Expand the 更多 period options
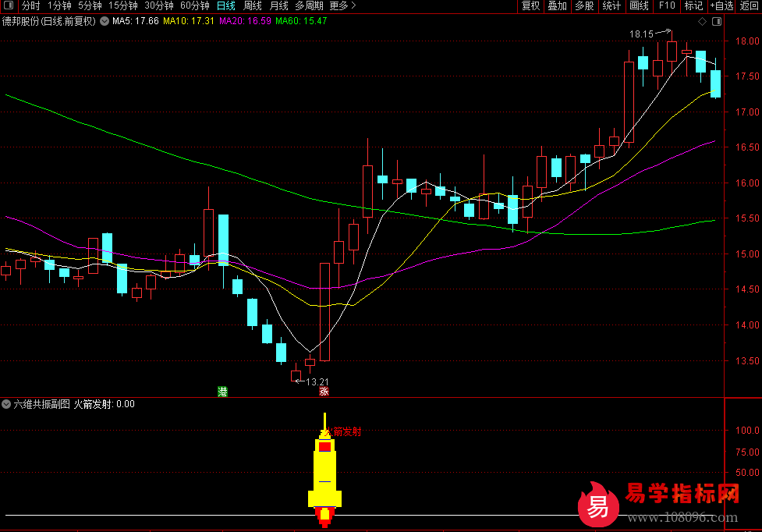 pyautogui.click(x=342, y=5)
